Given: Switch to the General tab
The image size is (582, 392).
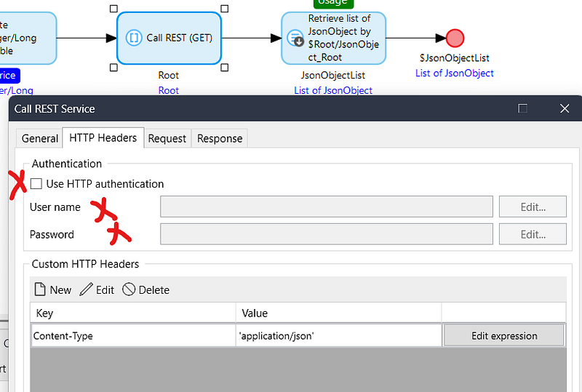Looking at the screenshot, I should (x=39, y=138).
